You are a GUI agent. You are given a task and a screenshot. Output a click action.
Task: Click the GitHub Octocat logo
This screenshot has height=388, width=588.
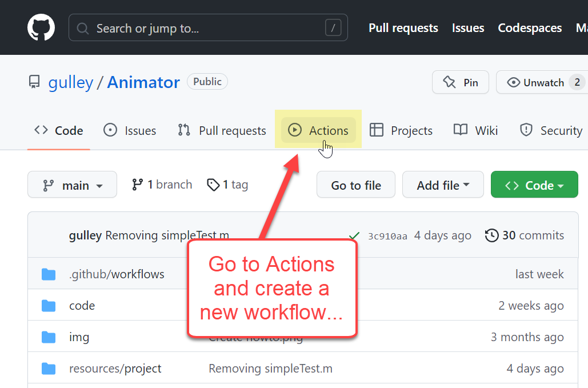(x=41, y=27)
